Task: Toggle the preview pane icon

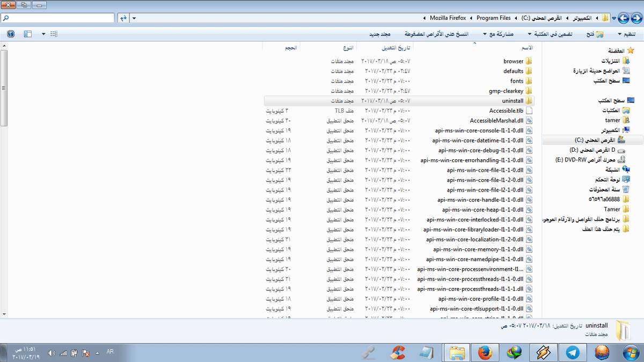Action: (x=28, y=34)
